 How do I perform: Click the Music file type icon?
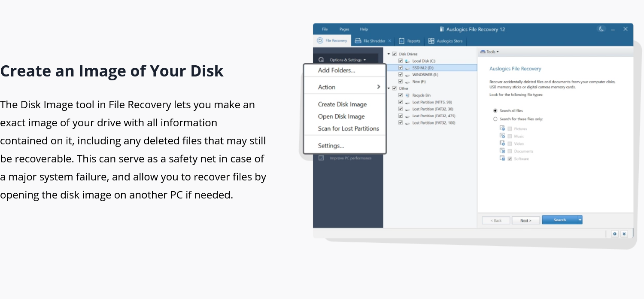pyautogui.click(x=502, y=136)
